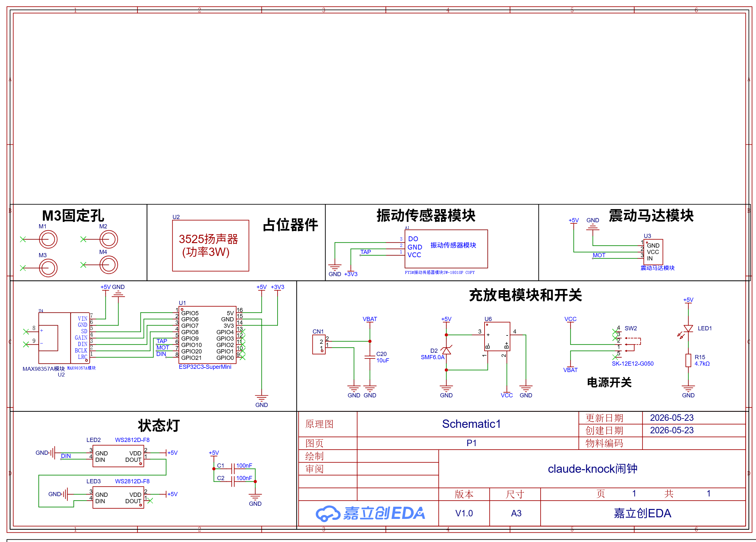The image size is (756, 542).
Task: Select the C1 100nF capacitor
Action: (x=233, y=469)
